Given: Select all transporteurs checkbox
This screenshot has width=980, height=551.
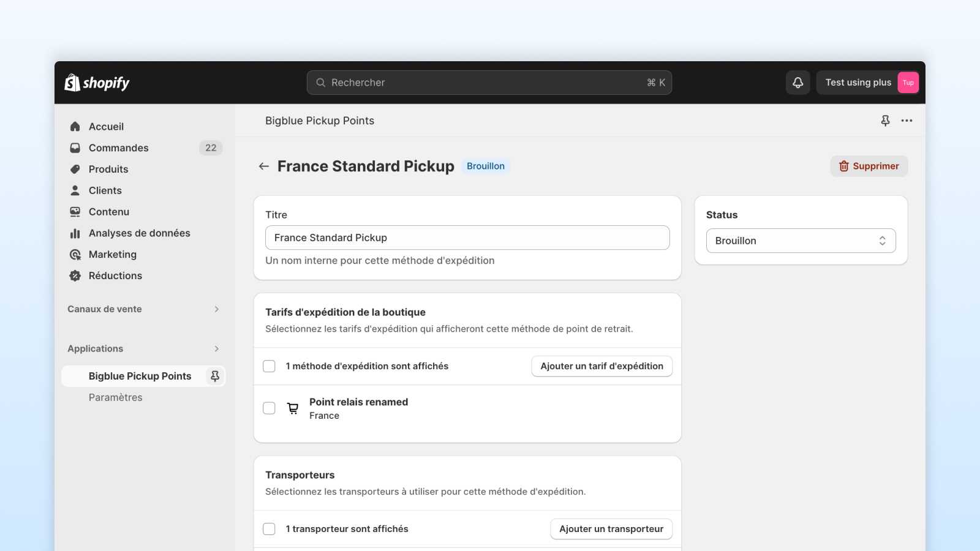Looking at the screenshot, I should [269, 529].
